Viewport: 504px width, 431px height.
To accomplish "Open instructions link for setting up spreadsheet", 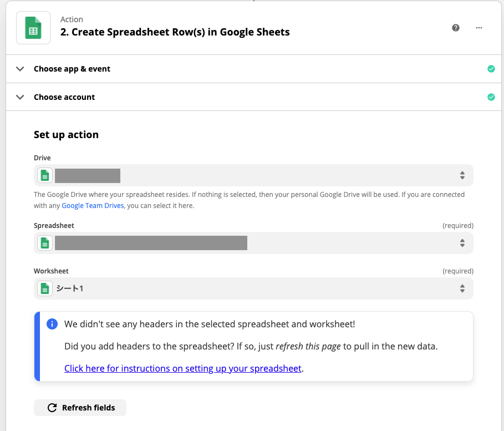I will [183, 368].
